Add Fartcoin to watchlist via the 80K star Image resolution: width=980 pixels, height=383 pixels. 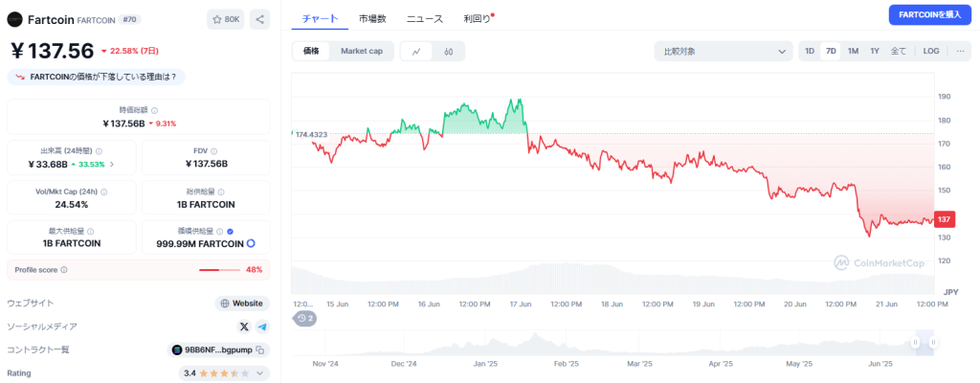(226, 19)
